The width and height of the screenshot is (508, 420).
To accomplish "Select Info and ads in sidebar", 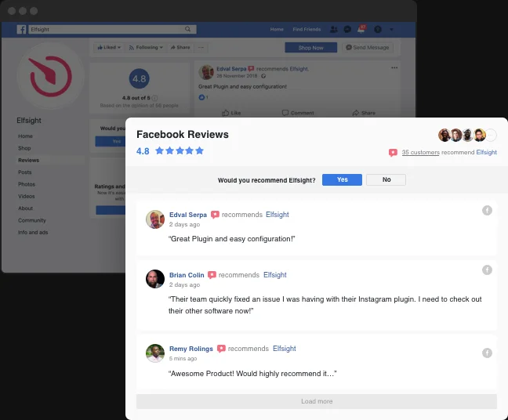I will pos(33,232).
